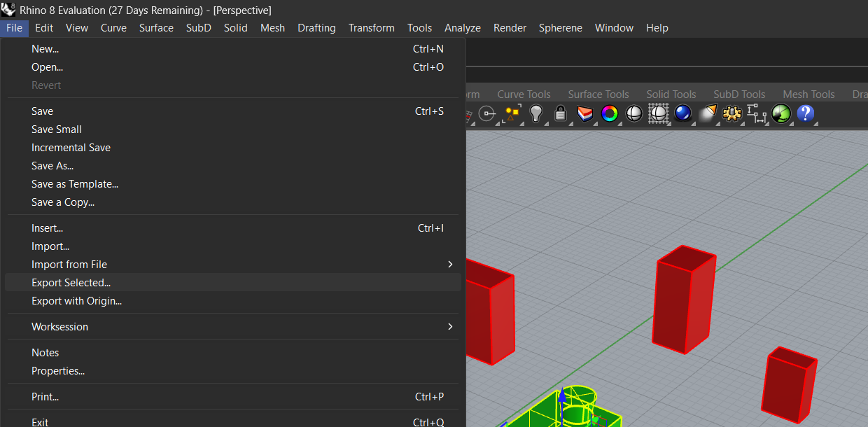Open the Spherene menu in menu bar
868x427 pixels.
561,28
